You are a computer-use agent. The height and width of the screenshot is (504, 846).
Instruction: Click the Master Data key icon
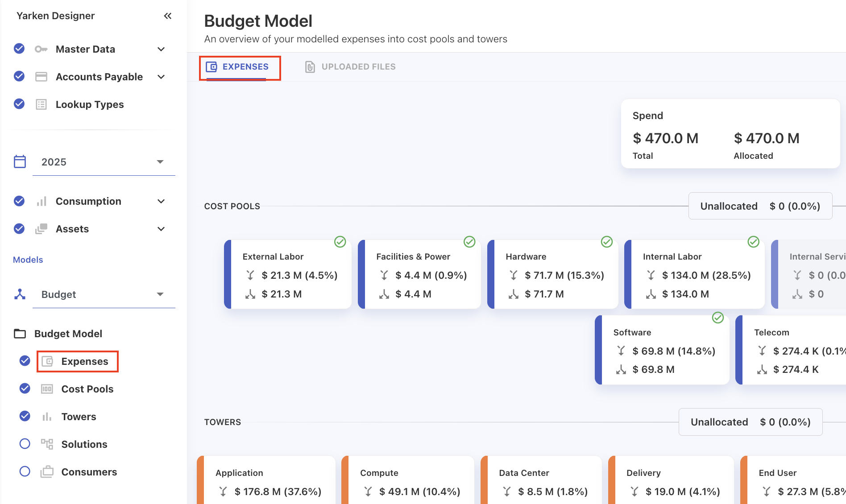tap(41, 49)
